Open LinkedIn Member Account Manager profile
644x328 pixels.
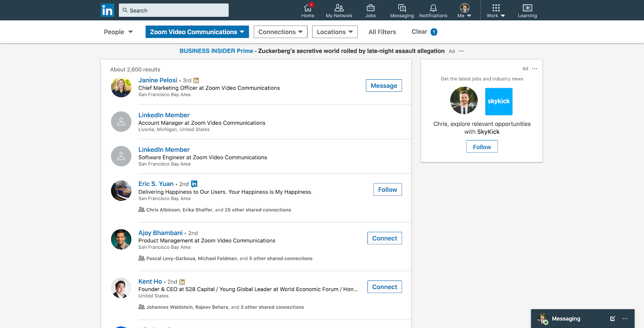pos(164,115)
